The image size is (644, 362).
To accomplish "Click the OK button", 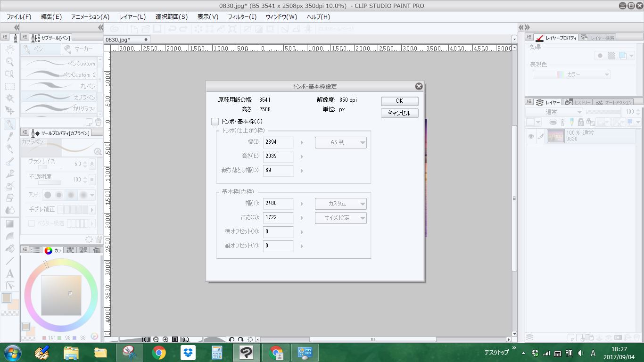I will (x=399, y=101).
